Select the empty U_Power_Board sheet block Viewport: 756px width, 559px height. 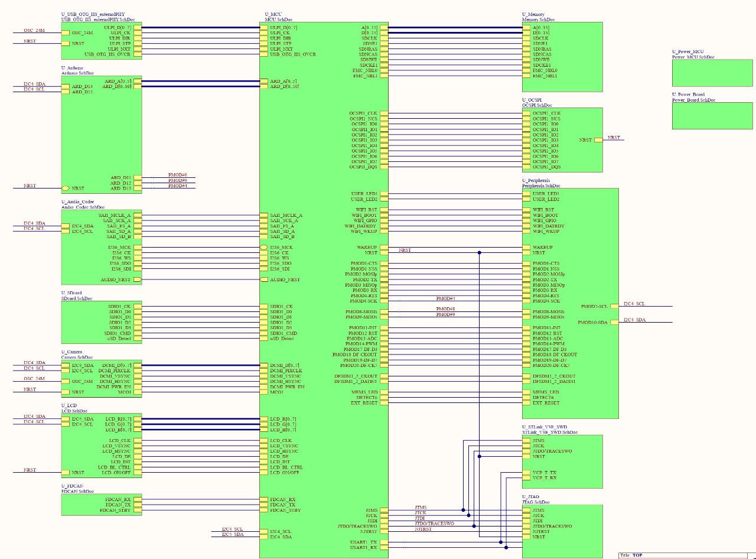point(712,116)
